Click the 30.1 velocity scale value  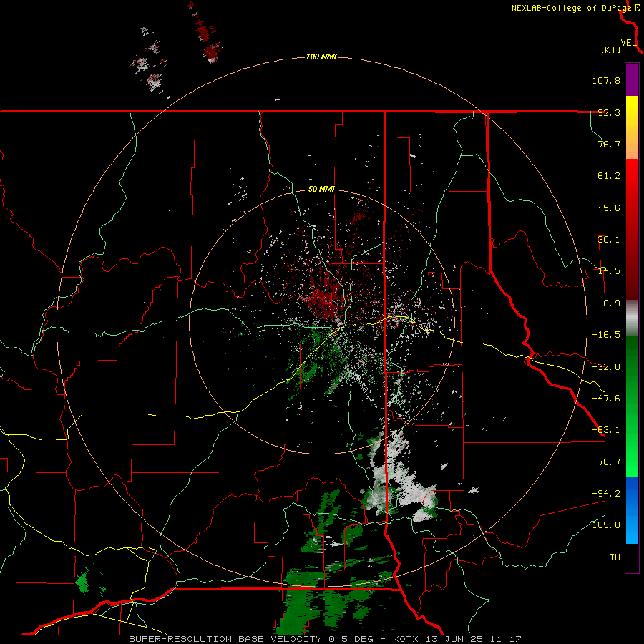pos(609,240)
